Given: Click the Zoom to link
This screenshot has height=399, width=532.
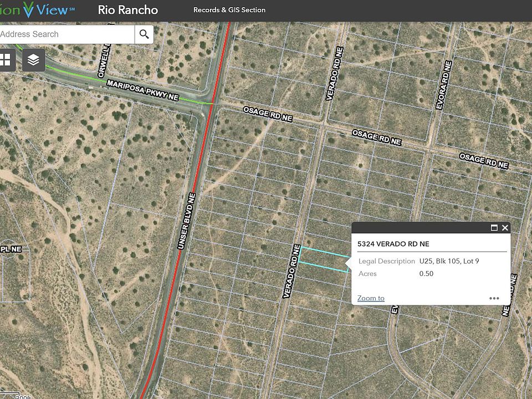Looking at the screenshot, I should click(x=371, y=298).
